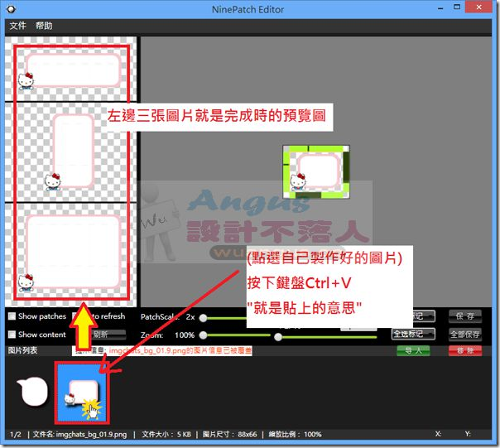Maximize the NinePatch Editor window
Image resolution: width=500 pixels, height=448 pixels.
(457, 7)
